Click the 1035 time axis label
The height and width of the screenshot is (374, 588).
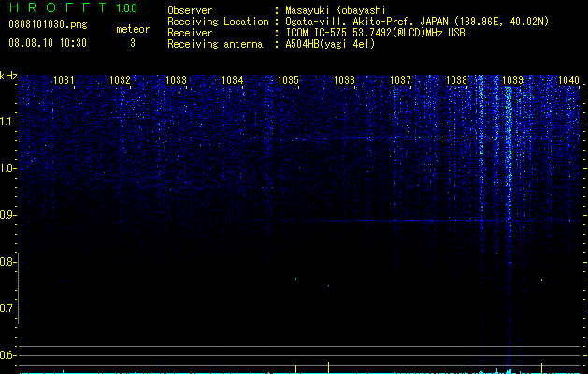click(288, 80)
